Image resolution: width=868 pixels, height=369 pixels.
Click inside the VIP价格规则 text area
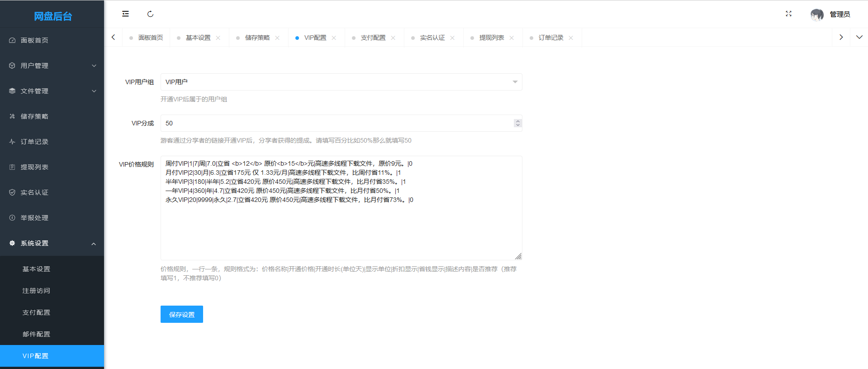tap(341, 226)
